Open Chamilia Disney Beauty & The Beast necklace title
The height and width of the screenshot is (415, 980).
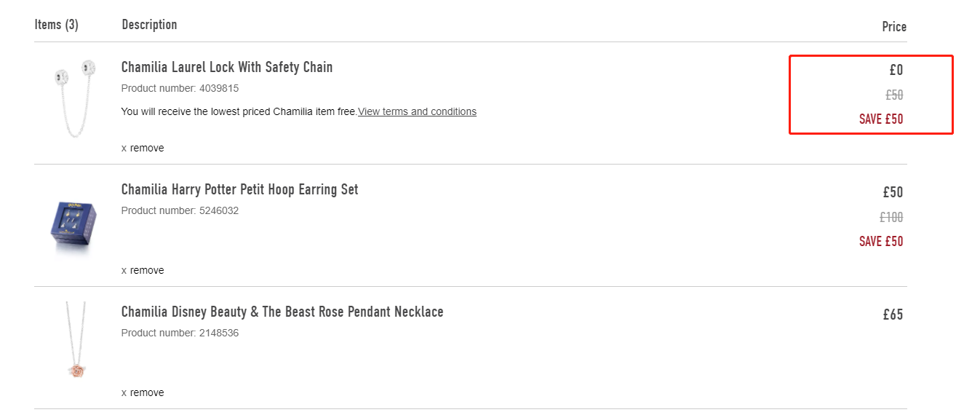282,312
